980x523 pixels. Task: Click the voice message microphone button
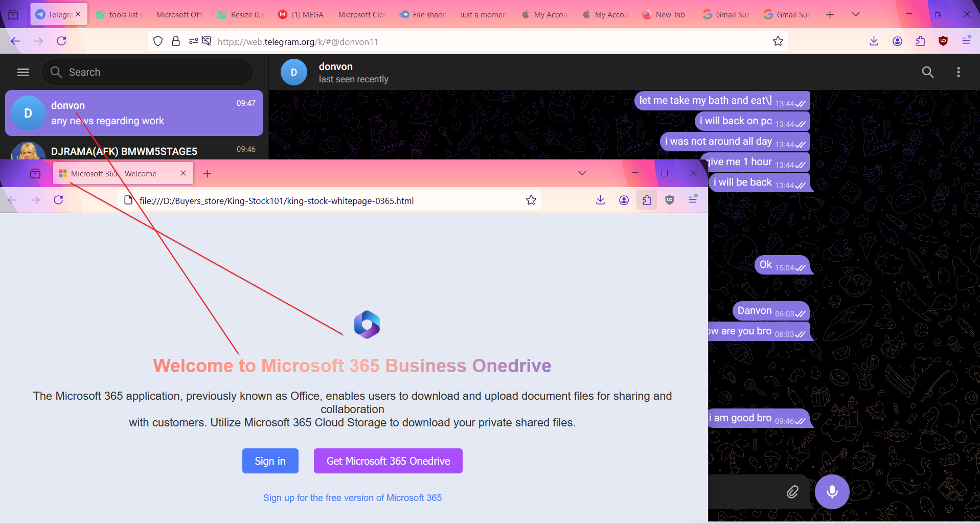832,492
